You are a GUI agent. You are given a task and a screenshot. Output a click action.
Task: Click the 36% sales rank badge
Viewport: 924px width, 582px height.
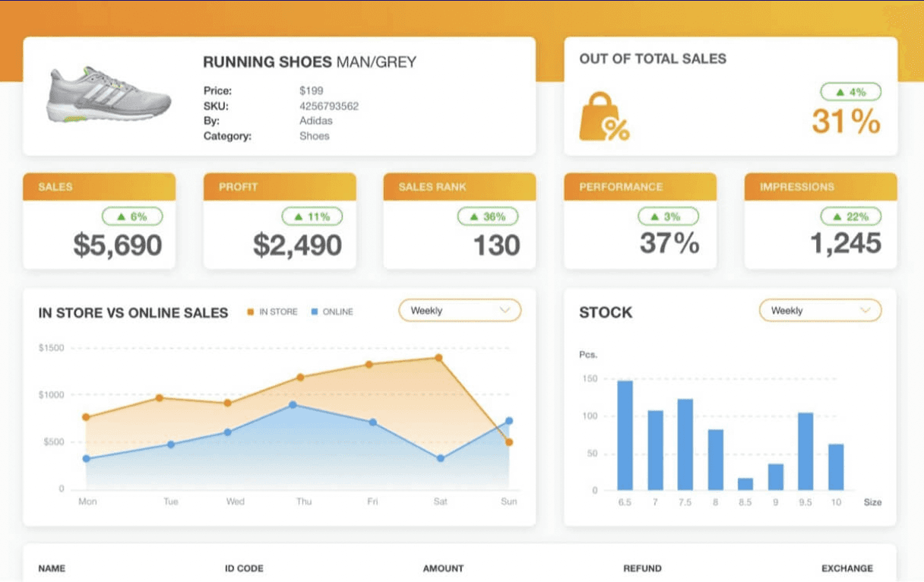click(488, 217)
